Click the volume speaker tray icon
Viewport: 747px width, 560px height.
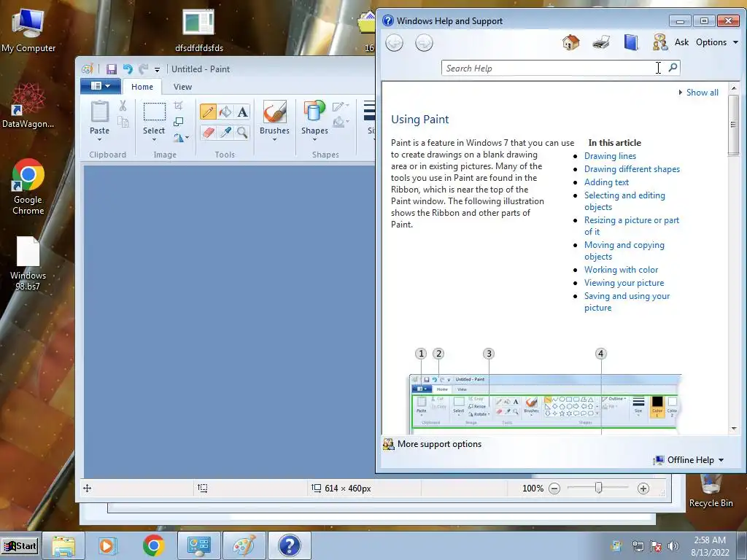pos(673,545)
